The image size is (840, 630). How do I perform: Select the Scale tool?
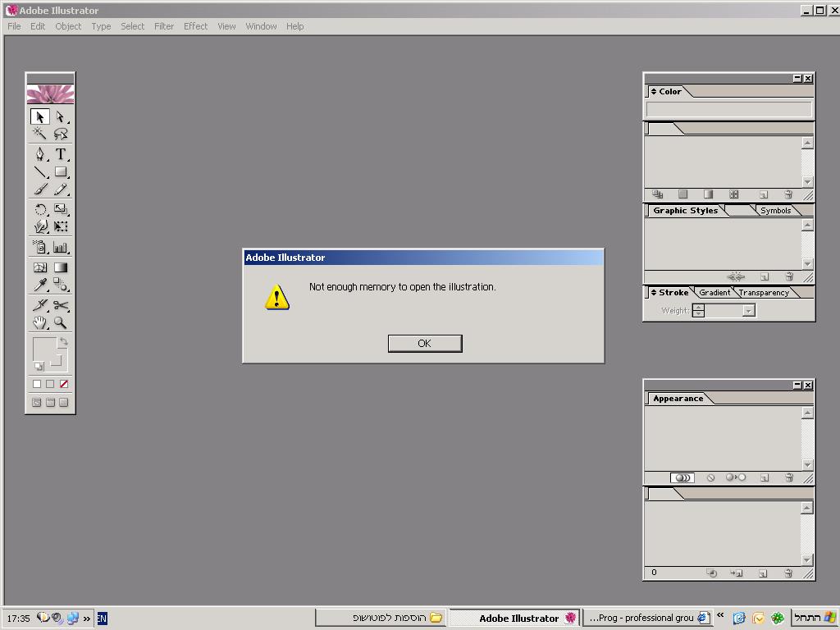[x=61, y=209]
